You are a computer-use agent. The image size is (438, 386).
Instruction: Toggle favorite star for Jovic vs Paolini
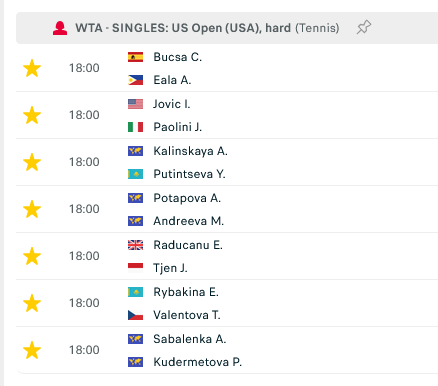click(x=32, y=115)
